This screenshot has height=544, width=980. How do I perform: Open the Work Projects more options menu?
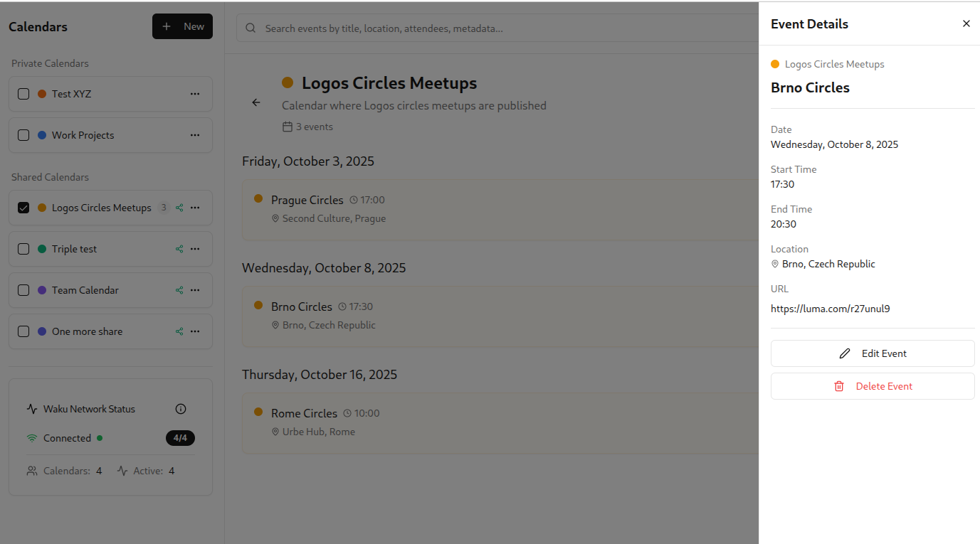coord(195,135)
